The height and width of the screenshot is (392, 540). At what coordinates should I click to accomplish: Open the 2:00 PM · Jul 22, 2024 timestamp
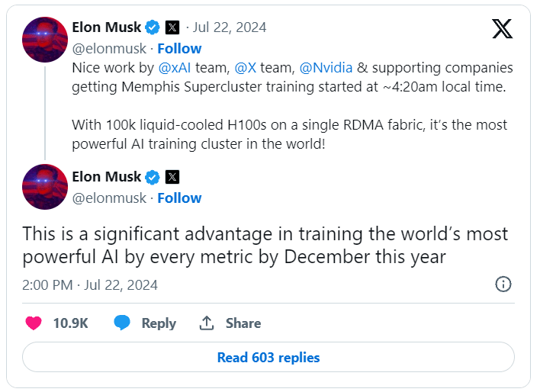pos(90,285)
